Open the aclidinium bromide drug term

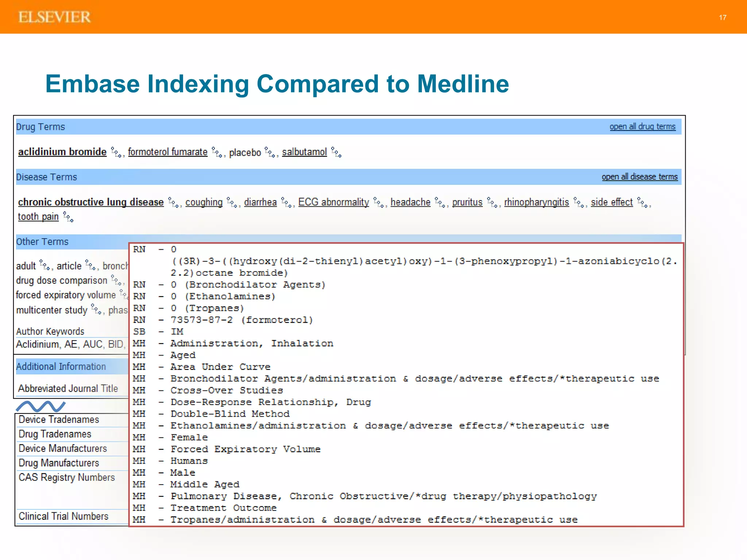click(x=62, y=152)
